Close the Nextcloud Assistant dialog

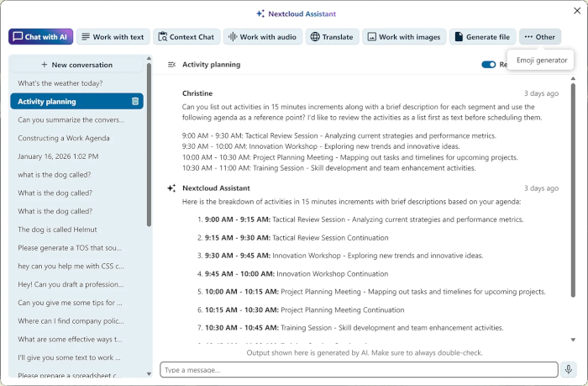click(x=576, y=11)
